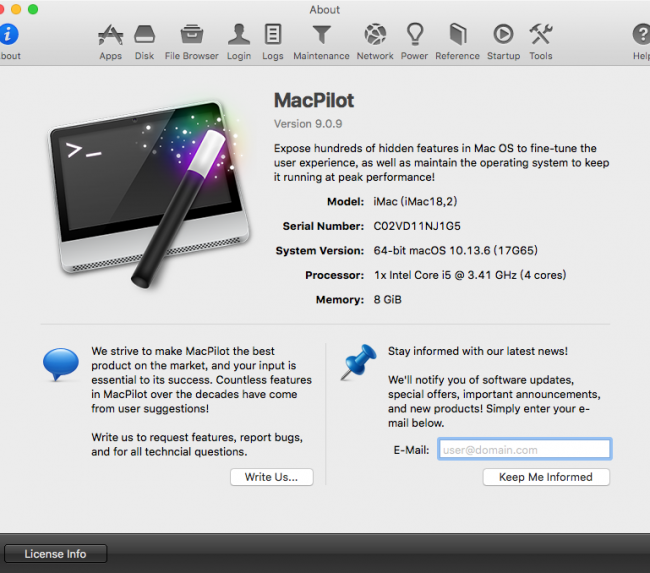The width and height of the screenshot is (650, 573).
Task: Open the Tools section
Action: (x=541, y=41)
